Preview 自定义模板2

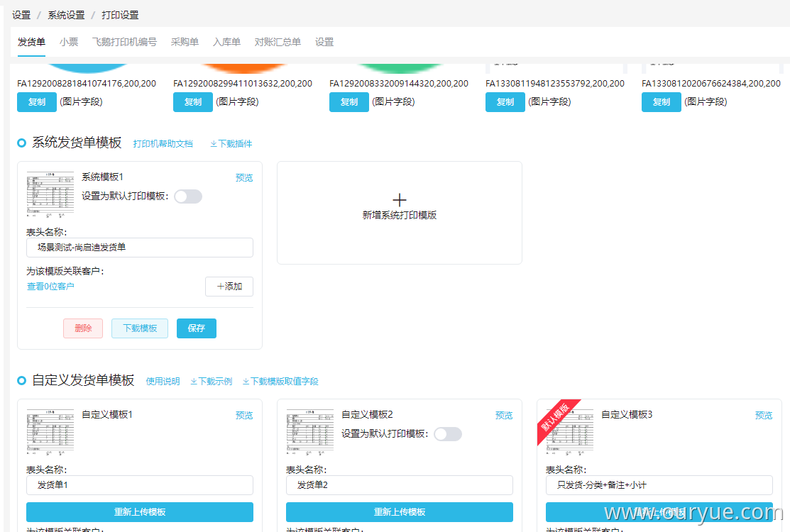tap(504, 415)
